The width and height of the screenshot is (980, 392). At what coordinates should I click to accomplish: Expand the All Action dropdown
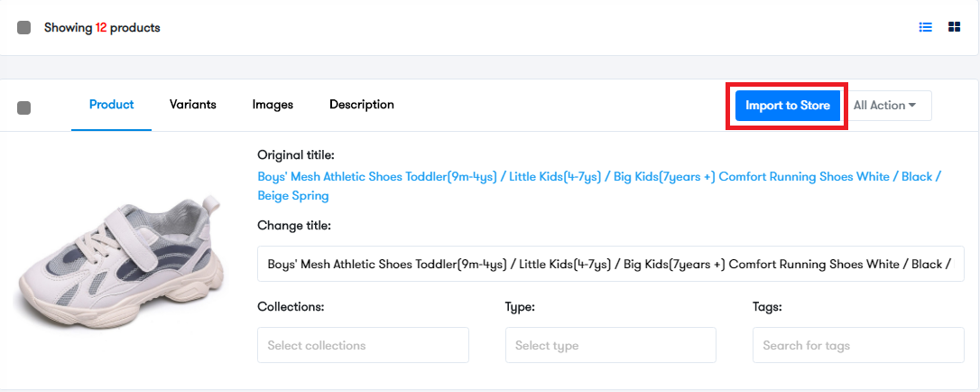(886, 106)
